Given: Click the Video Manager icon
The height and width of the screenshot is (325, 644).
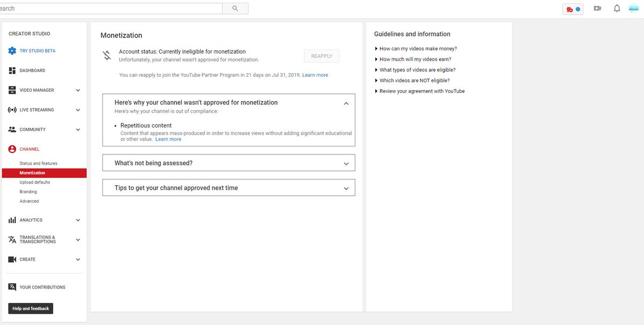Looking at the screenshot, I should click(x=12, y=90).
